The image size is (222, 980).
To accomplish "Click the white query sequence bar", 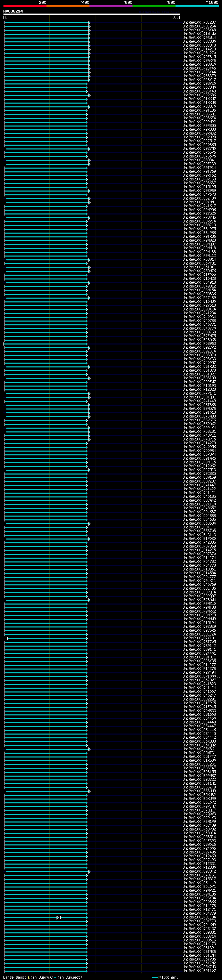I will (92, 14).
